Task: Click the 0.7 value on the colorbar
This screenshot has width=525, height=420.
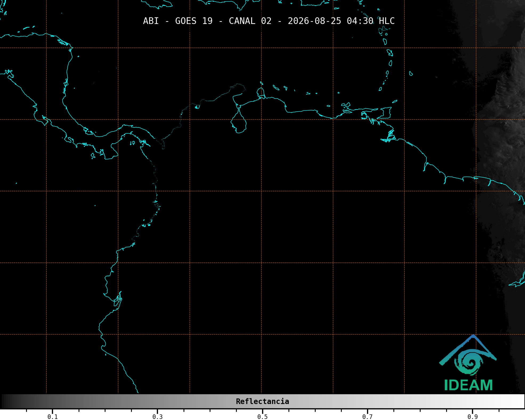Action: click(x=367, y=417)
